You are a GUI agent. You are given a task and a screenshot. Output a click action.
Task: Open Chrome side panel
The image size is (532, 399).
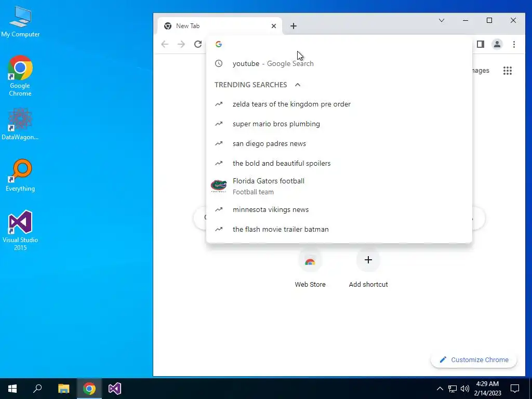(x=481, y=44)
